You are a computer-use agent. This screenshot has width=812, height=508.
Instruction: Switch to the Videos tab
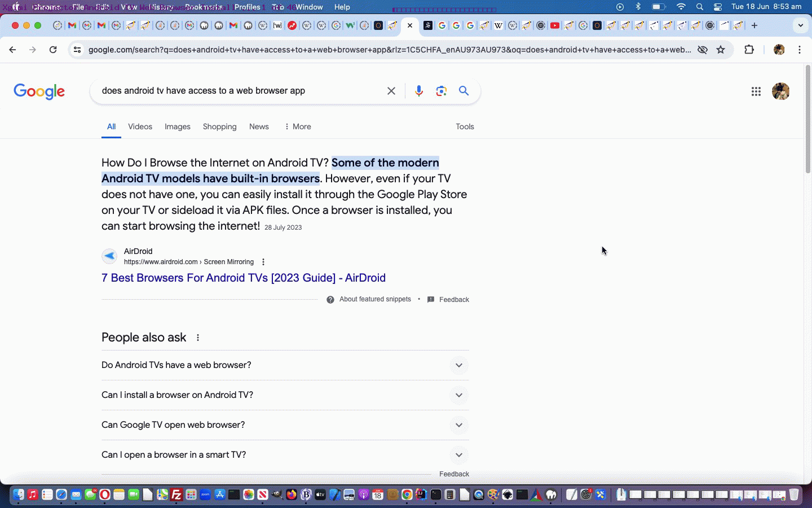[x=140, y=126]
